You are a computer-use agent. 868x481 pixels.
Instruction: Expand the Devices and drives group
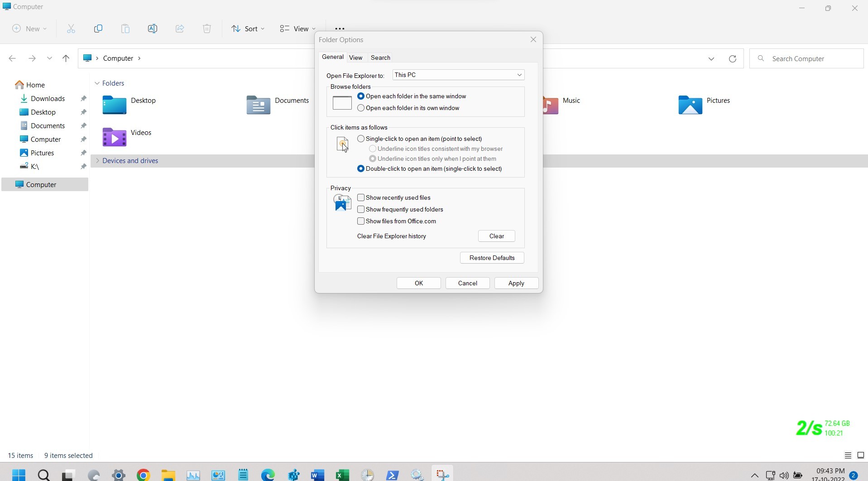pos(97,161)
